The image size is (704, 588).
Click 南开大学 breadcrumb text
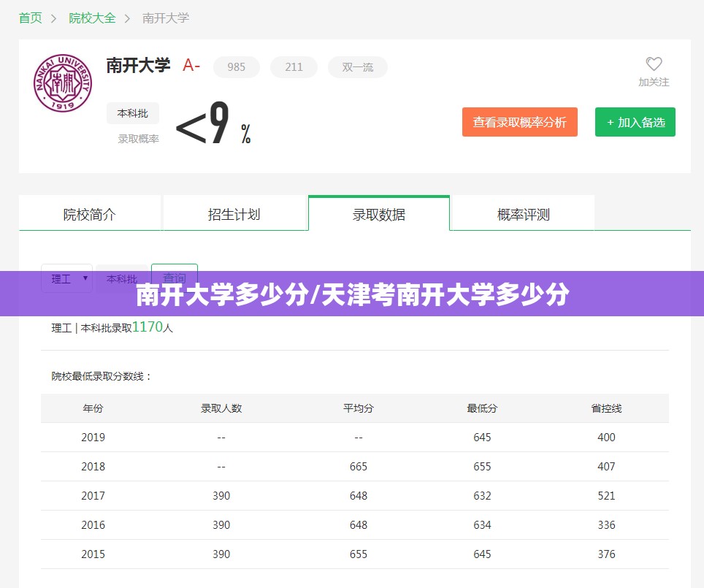tap(166, 18)
